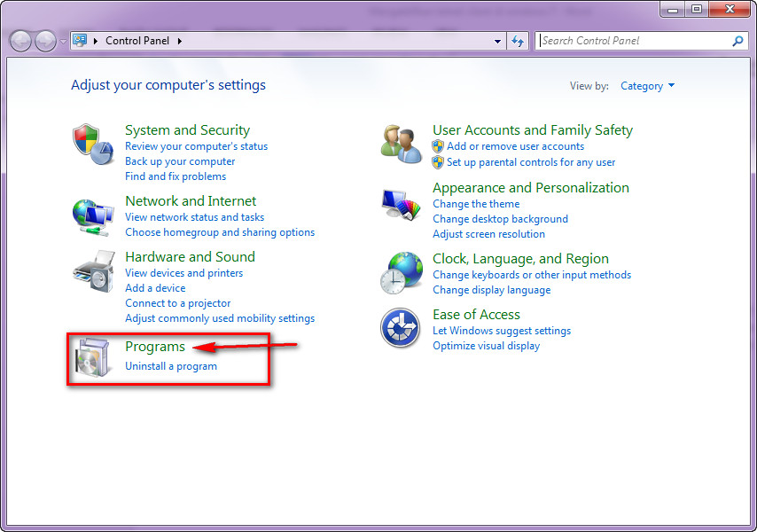Click the Refresh button beside address bar
The height and width of the screenshot is (532, 757).
point(518,41)
